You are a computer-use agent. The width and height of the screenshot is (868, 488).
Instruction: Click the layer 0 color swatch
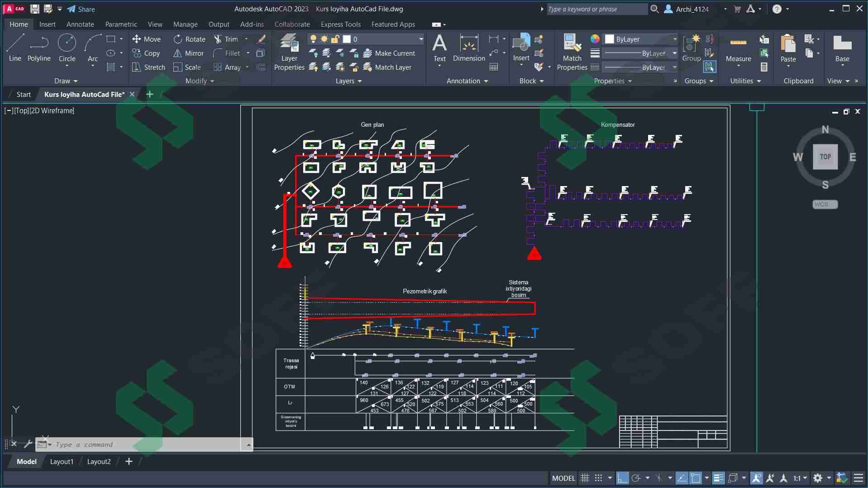(347, 39)
